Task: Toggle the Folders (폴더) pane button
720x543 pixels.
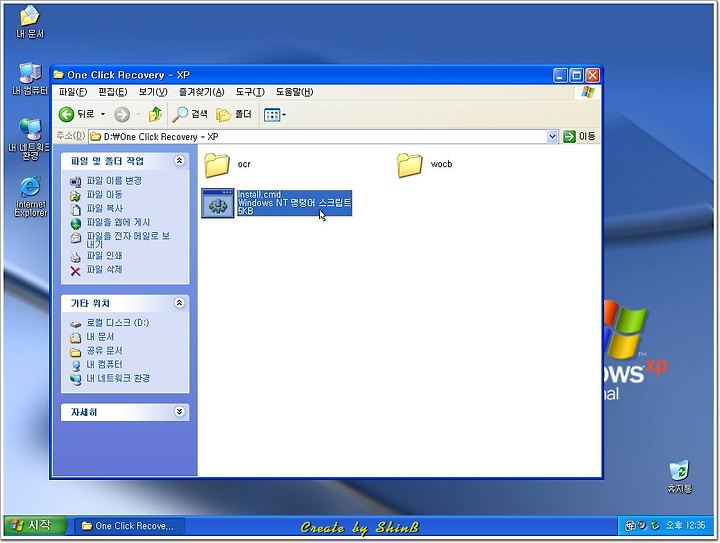Action: [234, 114]
